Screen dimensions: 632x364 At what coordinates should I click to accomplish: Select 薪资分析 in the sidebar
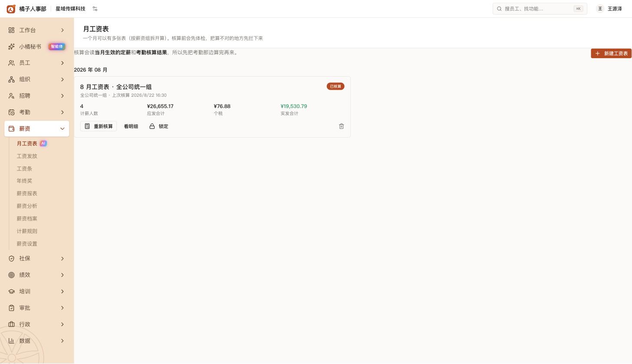click(27, 206)
